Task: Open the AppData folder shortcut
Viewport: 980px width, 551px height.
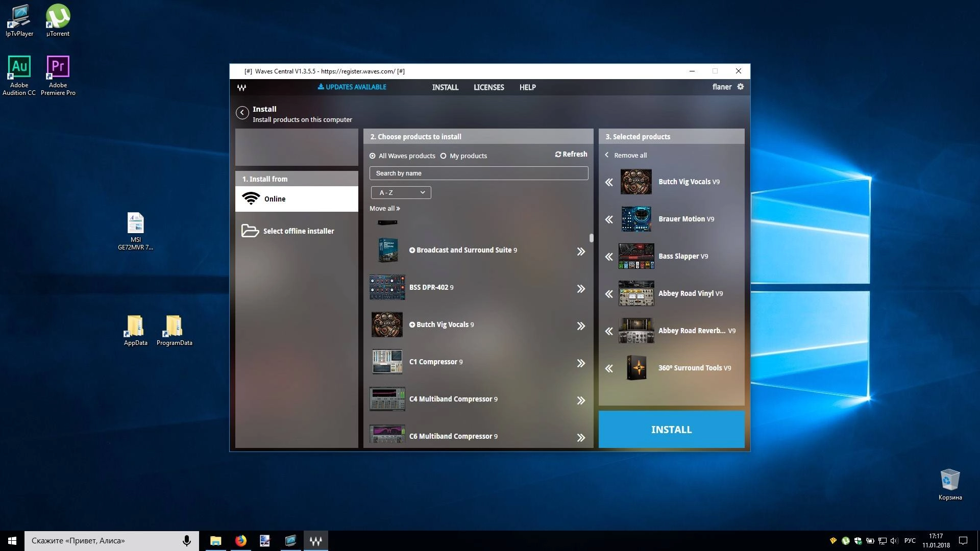Action: click(x=135, y=331)
